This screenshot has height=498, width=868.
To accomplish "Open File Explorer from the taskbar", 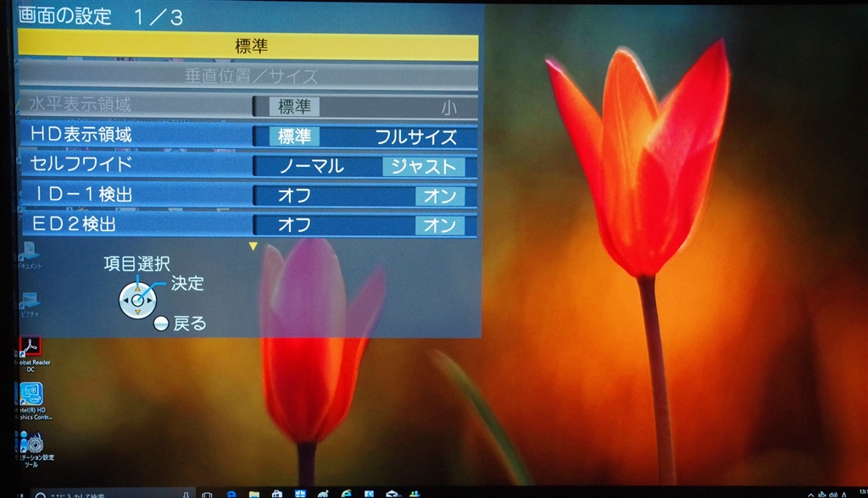I will point(254,494).
